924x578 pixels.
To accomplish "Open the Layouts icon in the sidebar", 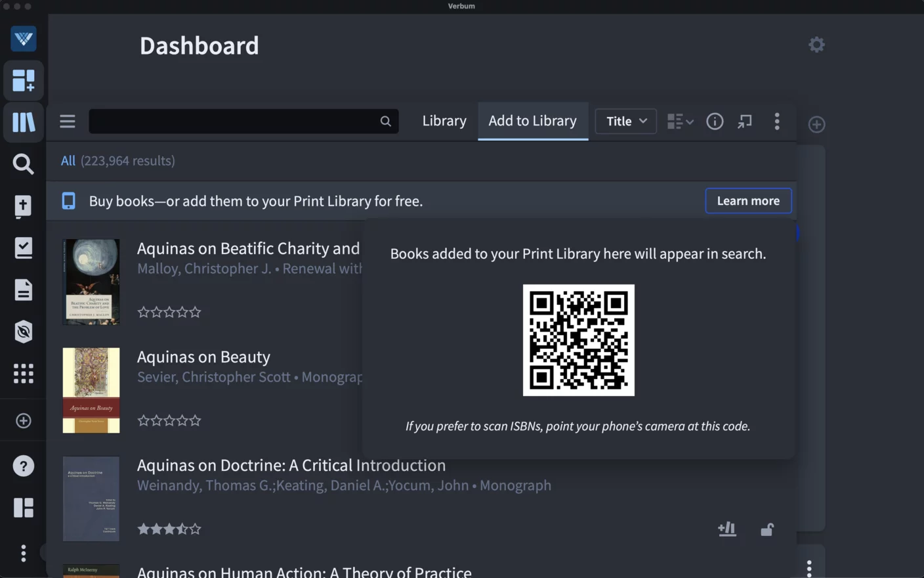I will coord(24,508).
